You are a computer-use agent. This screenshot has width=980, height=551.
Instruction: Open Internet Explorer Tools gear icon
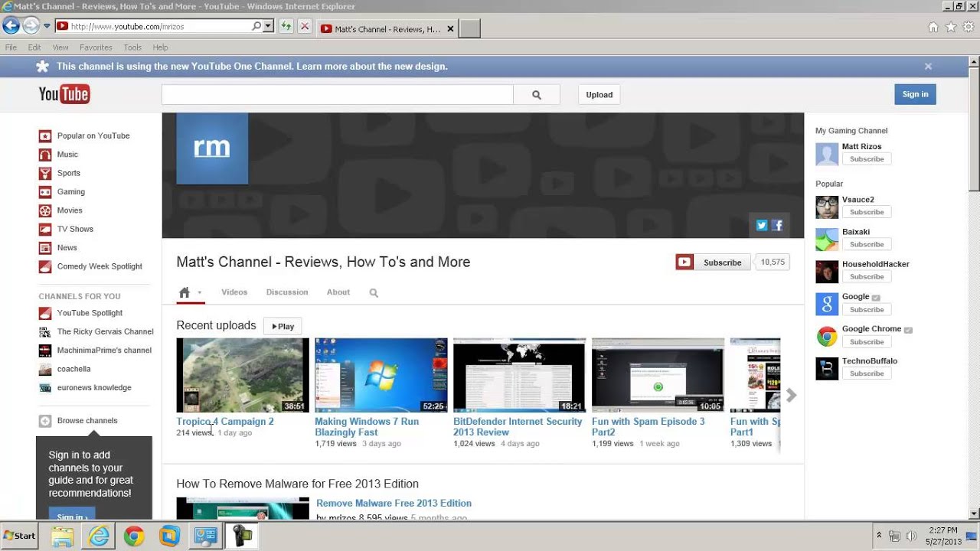point(969,27)
